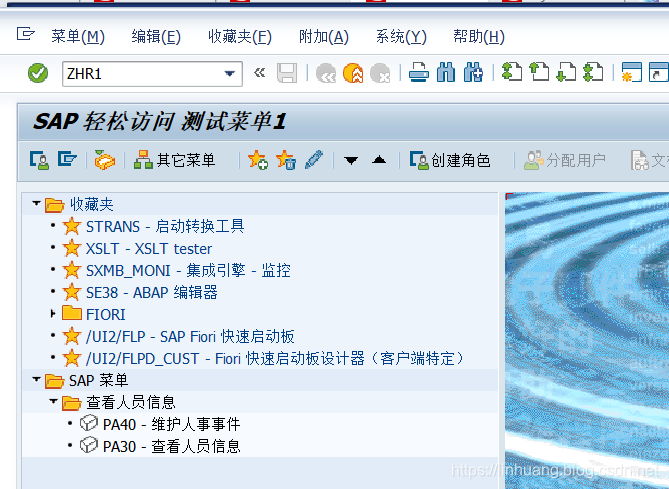The image size is (669, 489).
Task: Expand the FIORI folder node
Action: click(x=53, y=314)
